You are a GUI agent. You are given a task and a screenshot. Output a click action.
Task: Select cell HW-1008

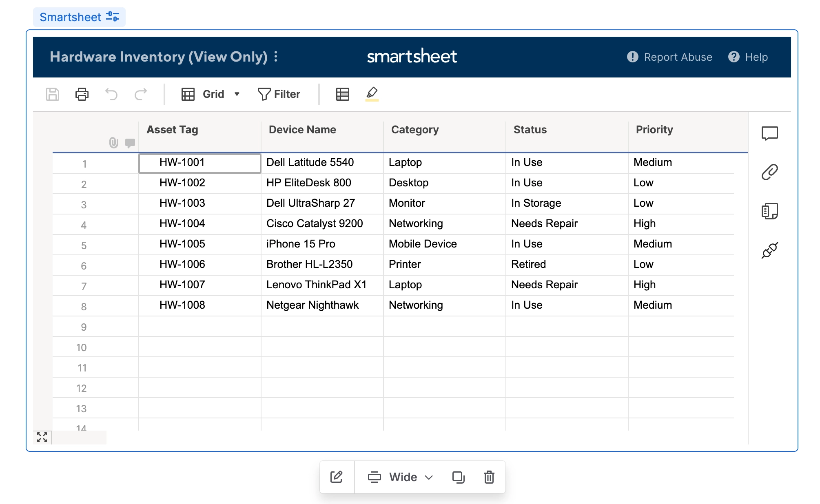tap(200, 306)
